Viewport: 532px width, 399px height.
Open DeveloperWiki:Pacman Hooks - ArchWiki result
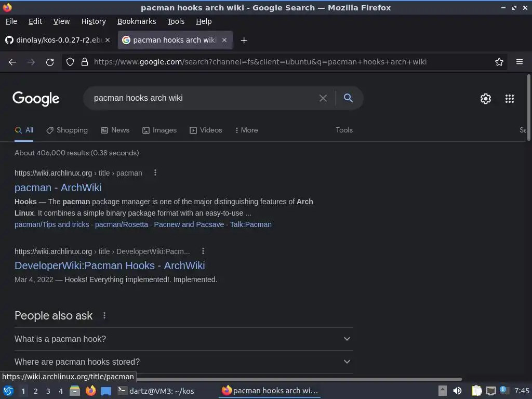[110, 265]
